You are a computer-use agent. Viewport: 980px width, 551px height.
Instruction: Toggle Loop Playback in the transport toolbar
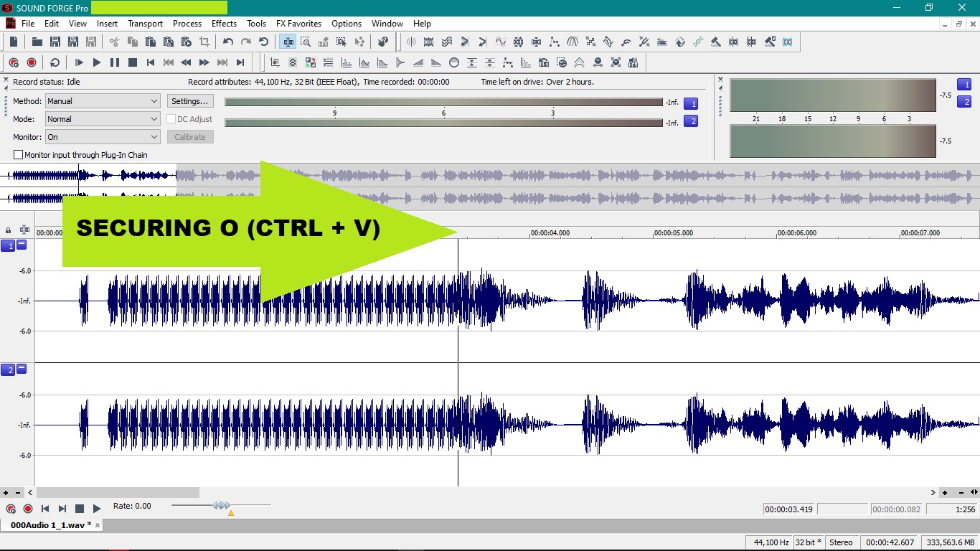(55, 63)
